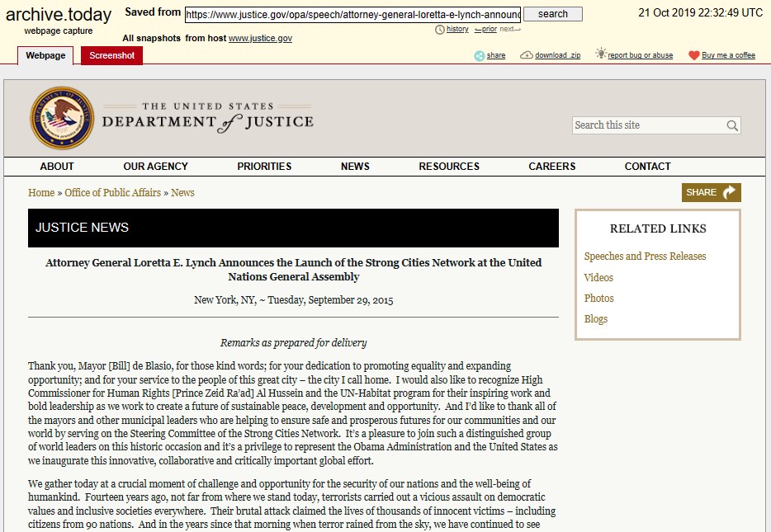The height and width of the screenshot is (532, 771).
Task: Open the CONTACT menu
Action: pos(647,167)
